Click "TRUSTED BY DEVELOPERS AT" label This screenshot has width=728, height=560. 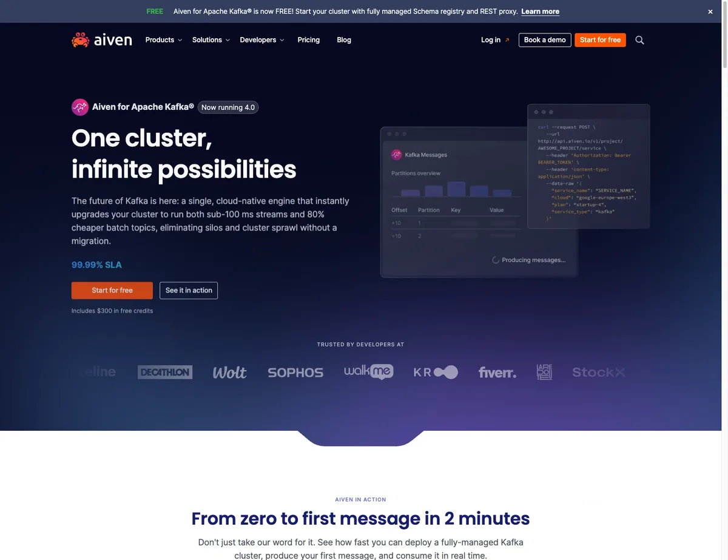coord(360,345)
